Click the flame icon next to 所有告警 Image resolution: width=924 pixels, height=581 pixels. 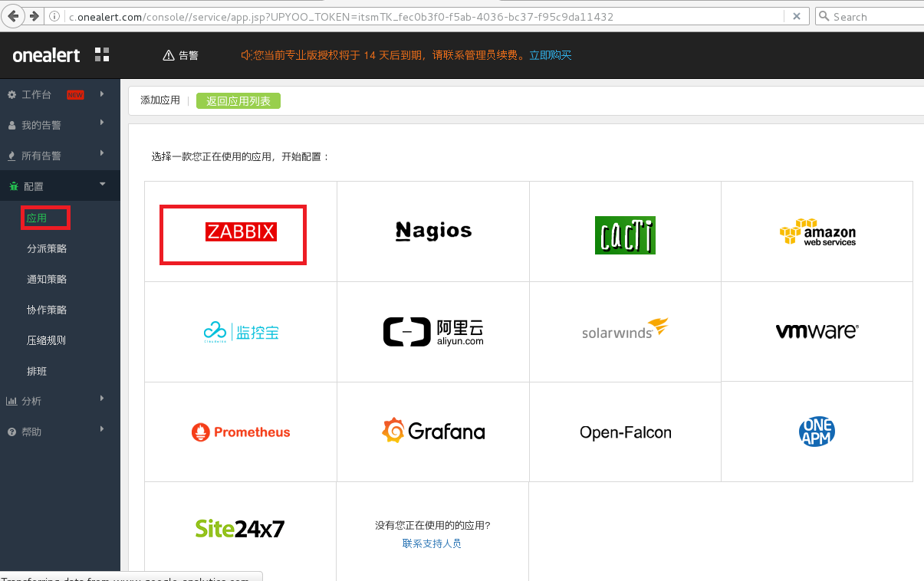coord(12,156)
